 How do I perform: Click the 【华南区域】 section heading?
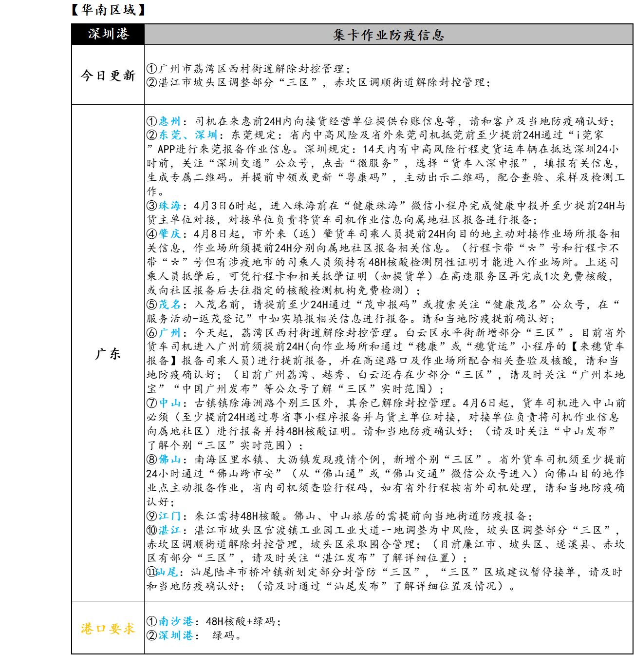point(109,10)
